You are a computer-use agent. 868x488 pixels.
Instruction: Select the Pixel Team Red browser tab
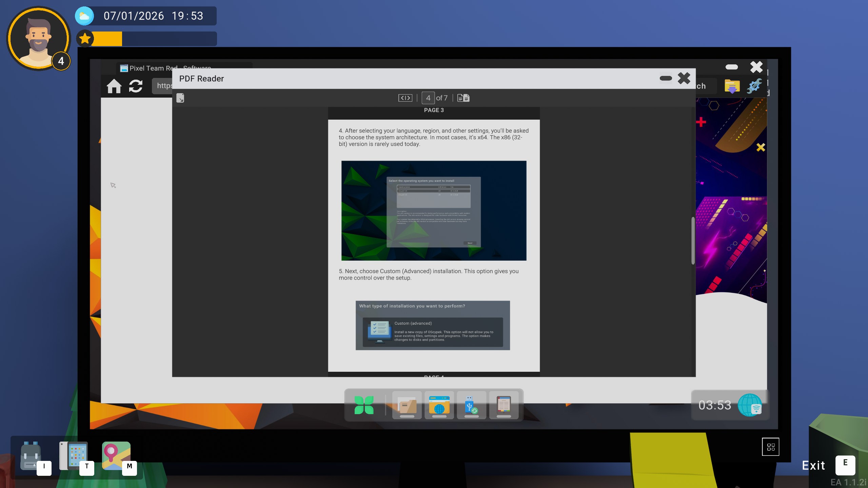coord(149,68)
